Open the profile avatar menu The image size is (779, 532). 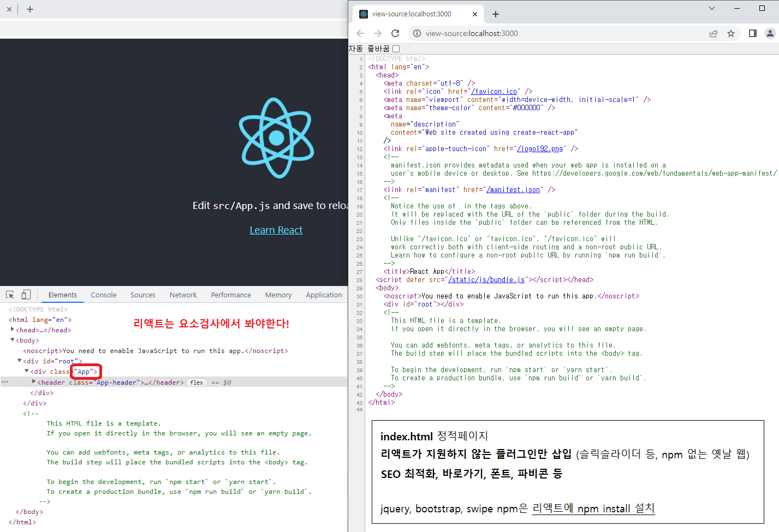[x=770, y=33]
